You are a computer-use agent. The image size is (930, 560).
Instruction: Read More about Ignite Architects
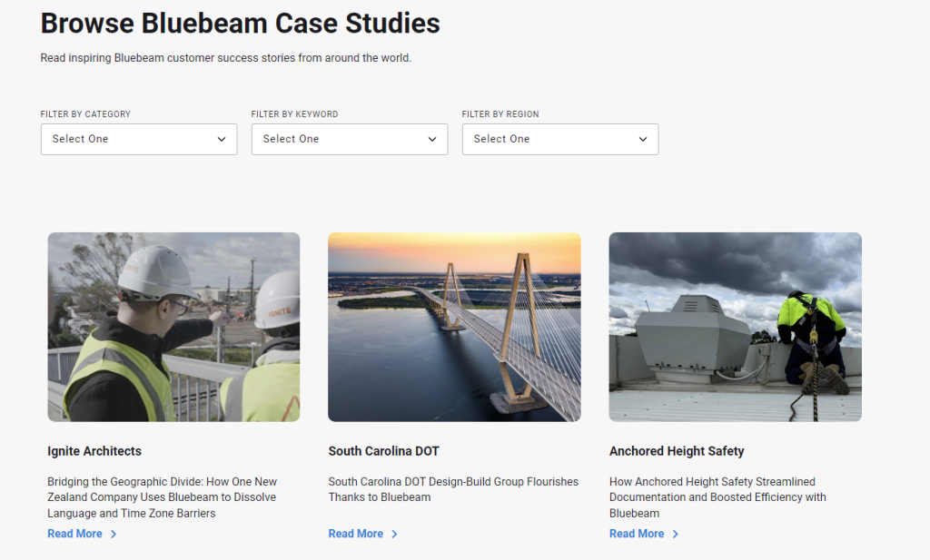tap(74, 534)
